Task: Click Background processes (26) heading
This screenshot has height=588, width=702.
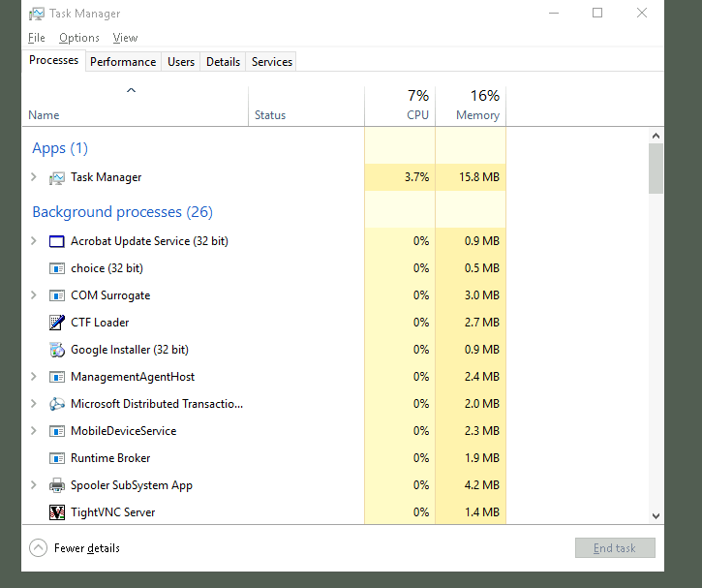Action: click(x=123, y=212)
